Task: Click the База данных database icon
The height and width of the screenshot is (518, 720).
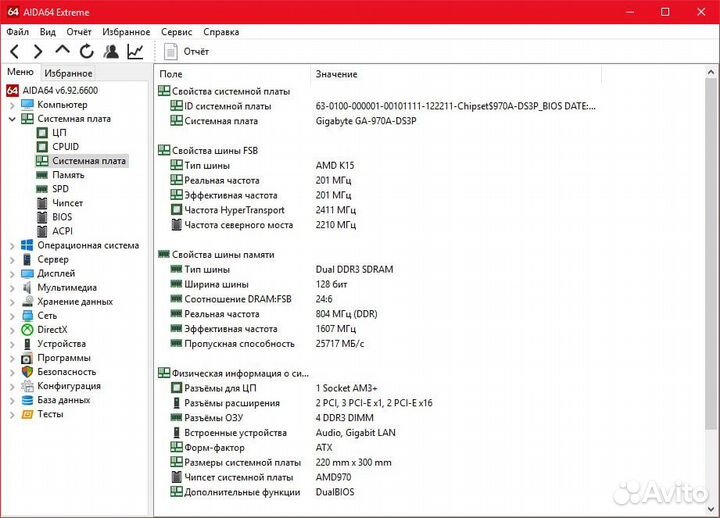Action: (27, 400)
